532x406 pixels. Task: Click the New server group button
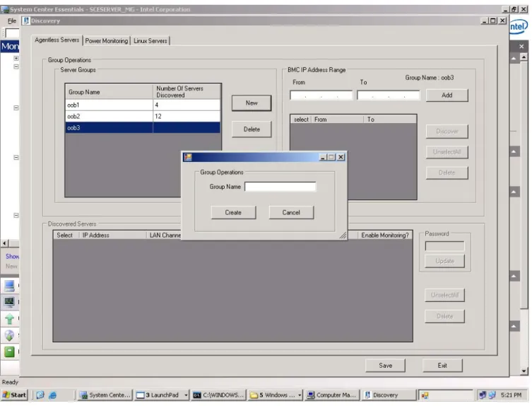tap(252, 103)
